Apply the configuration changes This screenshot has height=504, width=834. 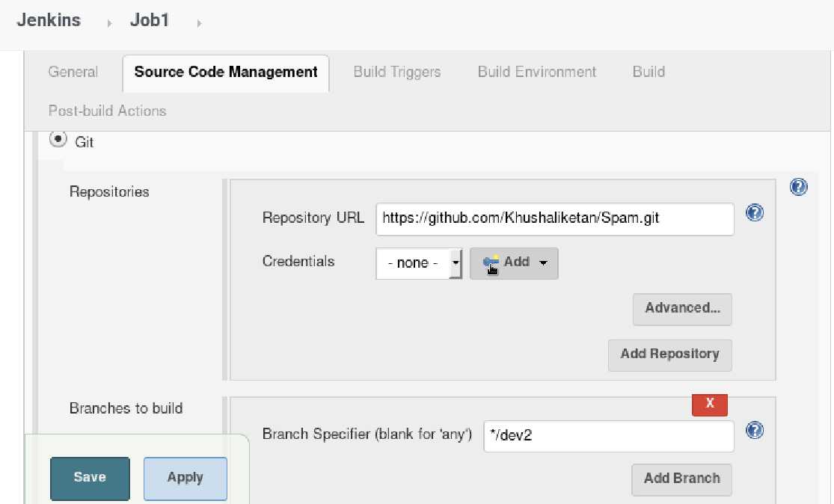click(x=185, y=478)
